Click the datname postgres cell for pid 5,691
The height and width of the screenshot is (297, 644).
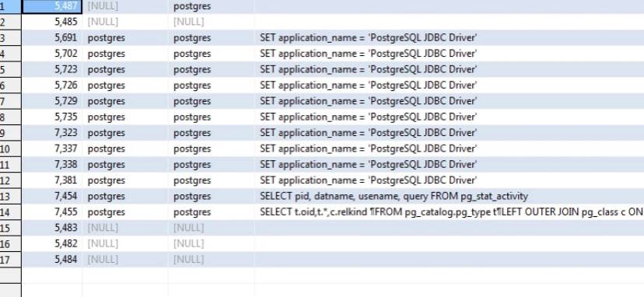125,38
